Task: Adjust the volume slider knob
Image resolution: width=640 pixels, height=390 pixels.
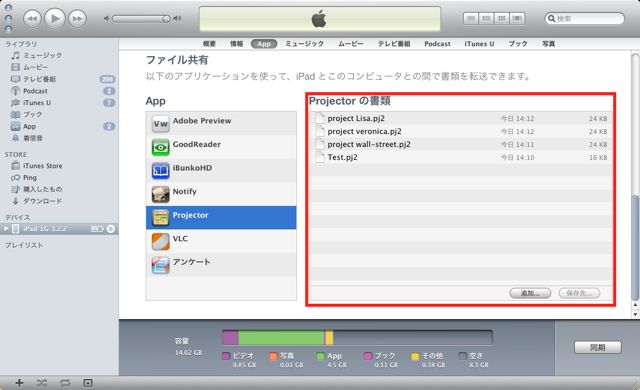Action: click(166, 19)
